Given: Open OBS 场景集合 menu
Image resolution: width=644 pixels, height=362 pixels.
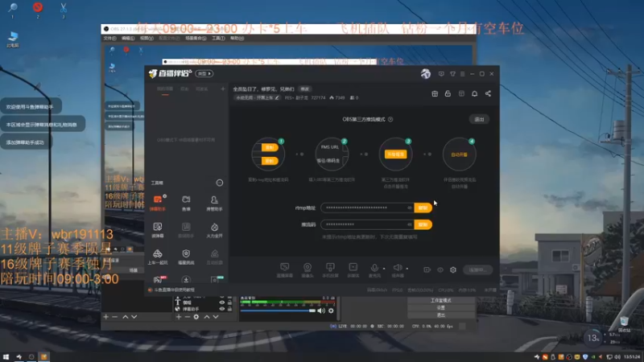Looking at the screenshot, I should point(196,38).
